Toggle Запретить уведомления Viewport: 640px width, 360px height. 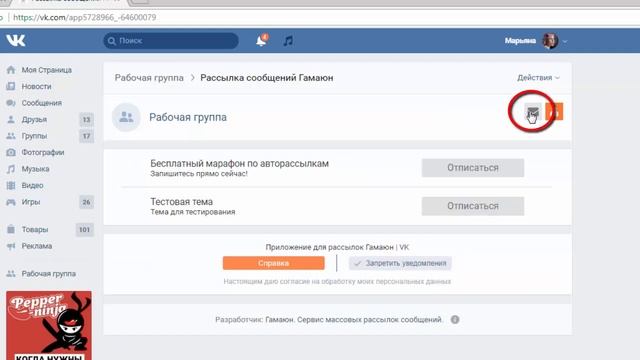point(400,263)
